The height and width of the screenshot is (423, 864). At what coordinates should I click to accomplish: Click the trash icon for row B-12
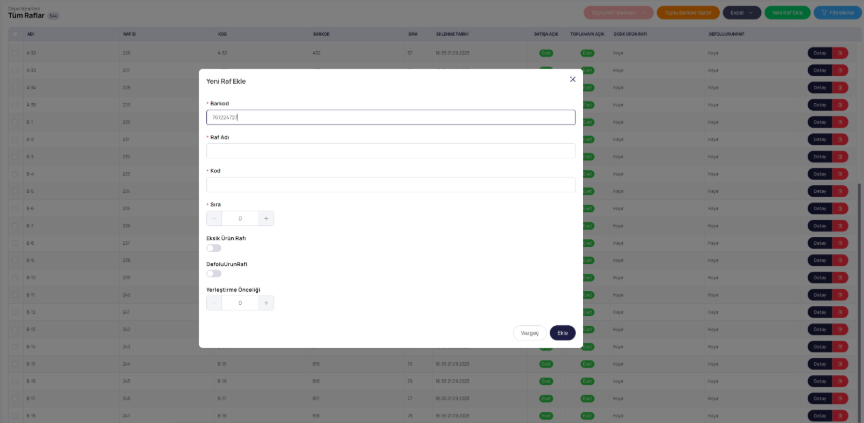tap(840, 312)
